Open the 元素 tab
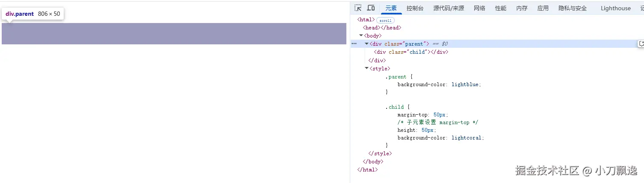 point(391,8)
